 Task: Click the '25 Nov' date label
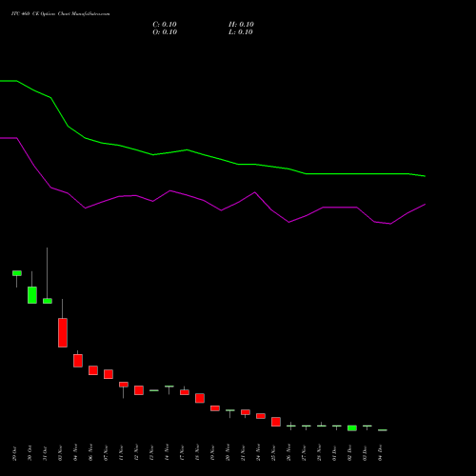273,453
